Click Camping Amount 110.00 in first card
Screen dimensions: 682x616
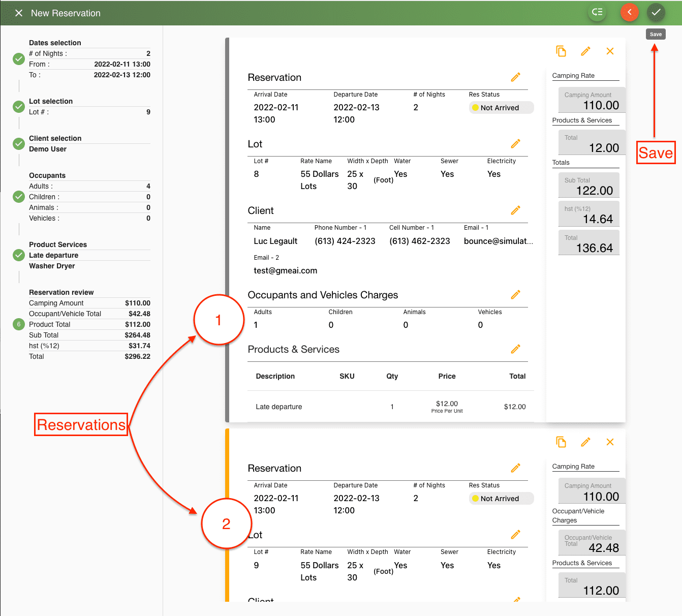592,101
